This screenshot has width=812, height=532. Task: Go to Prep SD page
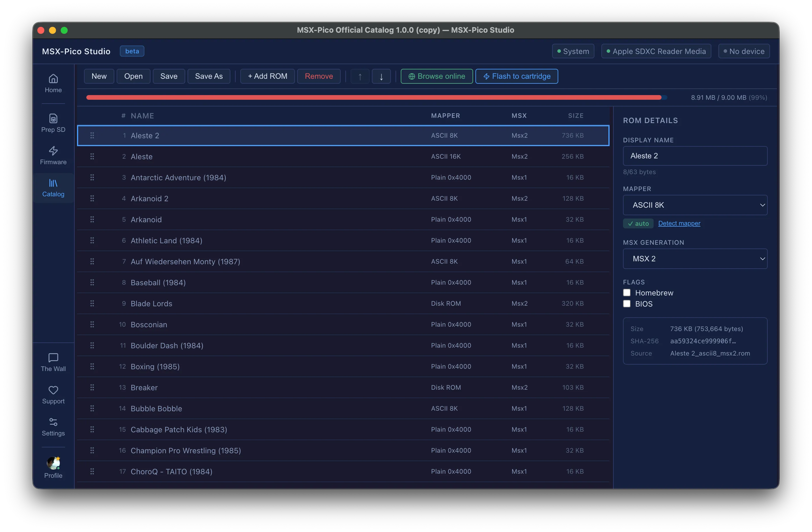pyautogui.click(x=53, y=123)
